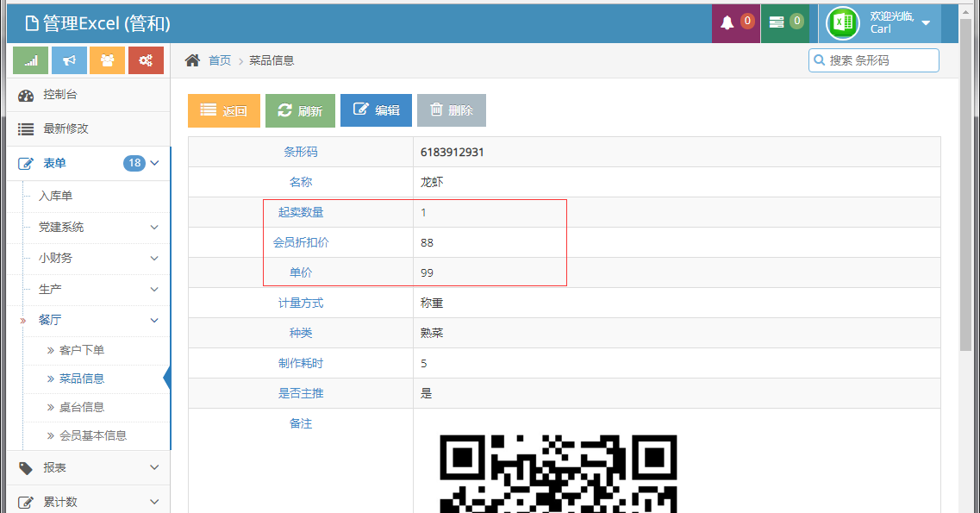The width and height of the screenshot is (980, 513).
Task: Open the Carl user dropdown caret
Action: tap(926, 23)
